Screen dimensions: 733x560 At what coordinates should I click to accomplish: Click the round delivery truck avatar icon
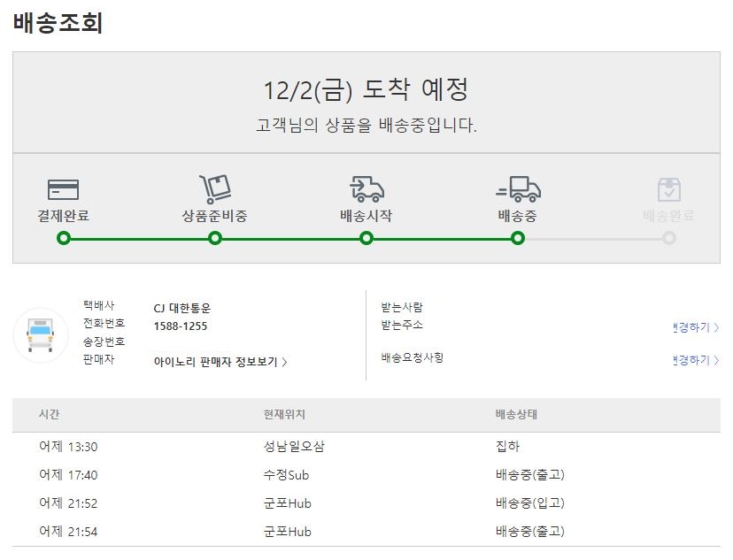tap(41, 335)
